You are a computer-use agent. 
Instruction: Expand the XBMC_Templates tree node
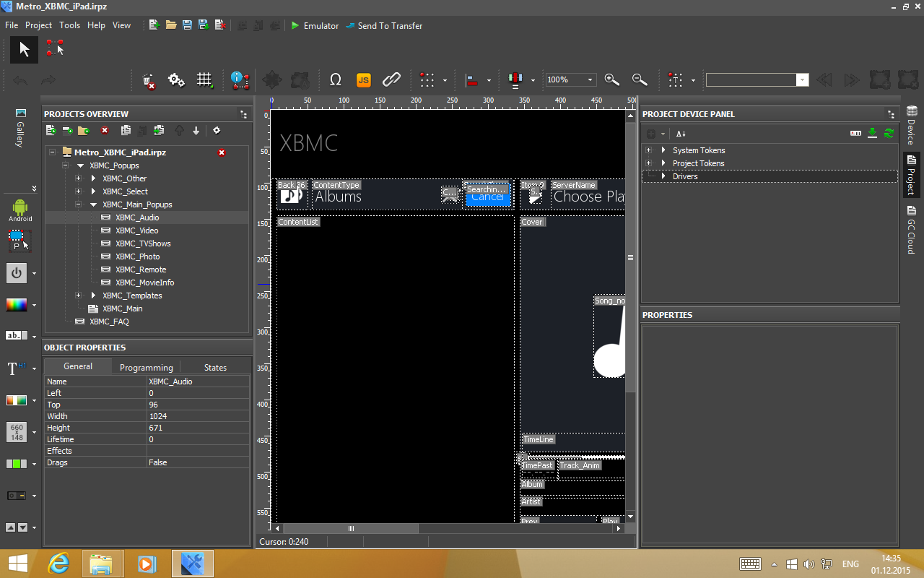pos(78,296)
